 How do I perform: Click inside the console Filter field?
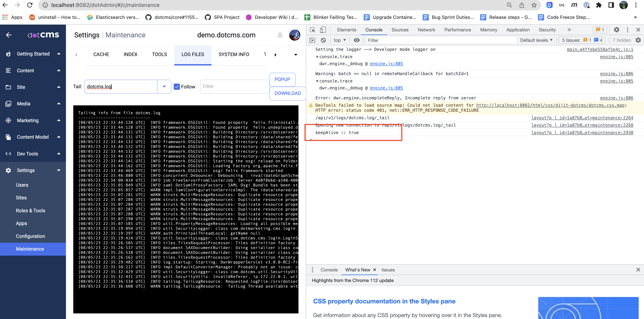click(425, 40)
